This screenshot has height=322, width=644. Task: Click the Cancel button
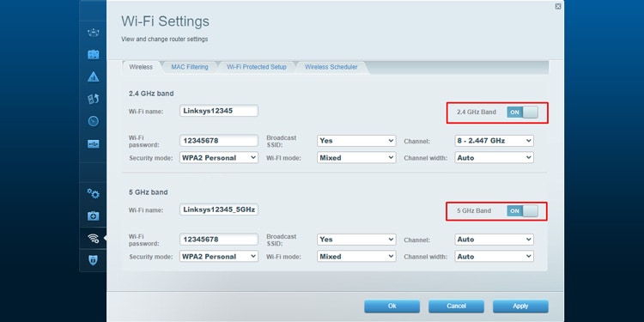(x=456, y=306)
